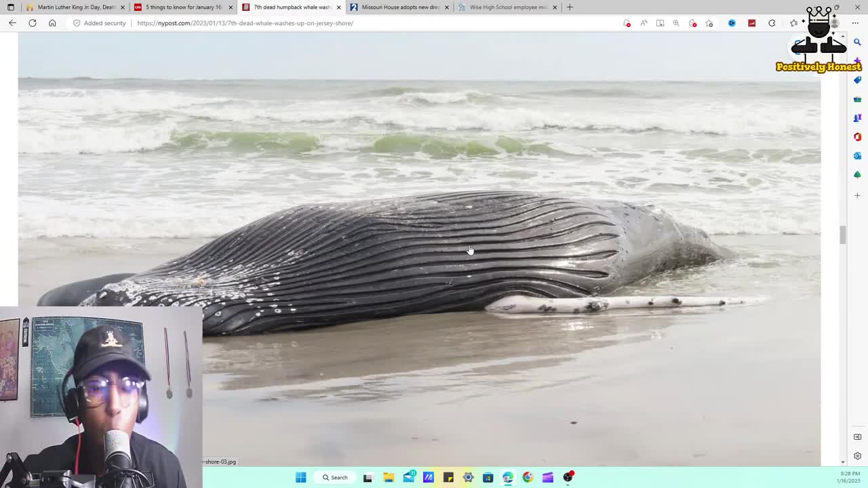This screenshot has width=868, height=488.
Task: Click the taskbar Search box
Action: 335,477
